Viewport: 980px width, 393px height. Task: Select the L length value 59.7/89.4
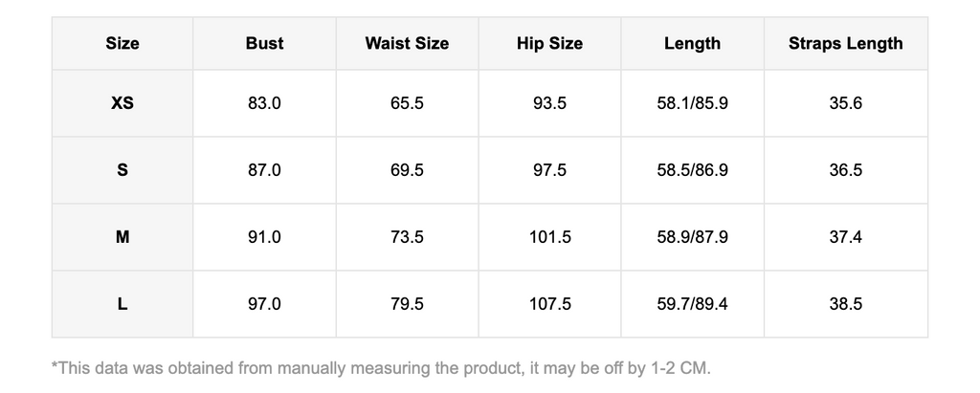click(692, 304)
